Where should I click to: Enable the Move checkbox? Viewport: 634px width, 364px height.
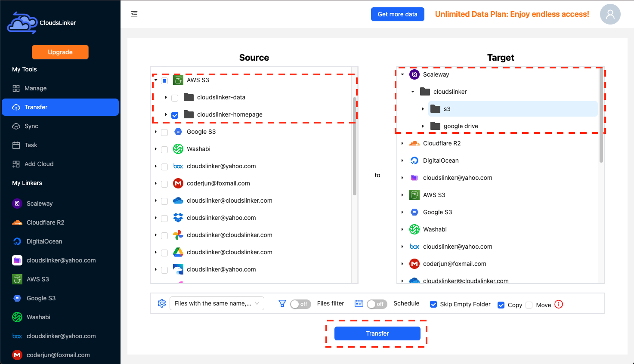(x=529, y=305)
